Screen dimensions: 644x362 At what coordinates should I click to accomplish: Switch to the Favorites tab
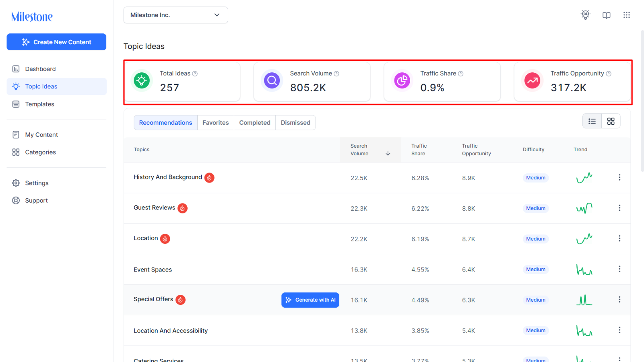pyautogui.click(x=216, y=123)
